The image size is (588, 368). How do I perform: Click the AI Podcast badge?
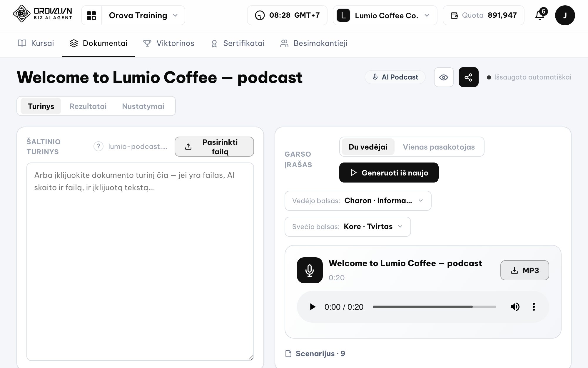(x=395, y=77)
